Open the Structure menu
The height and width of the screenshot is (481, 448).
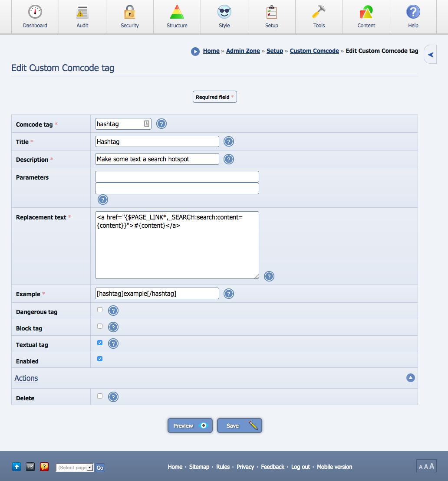[x=177, y=13]
